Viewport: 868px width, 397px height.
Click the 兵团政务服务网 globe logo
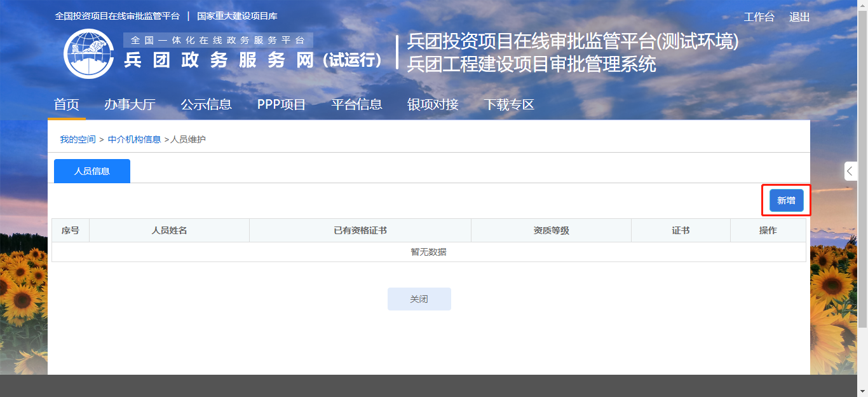click(x=88, y=53)
